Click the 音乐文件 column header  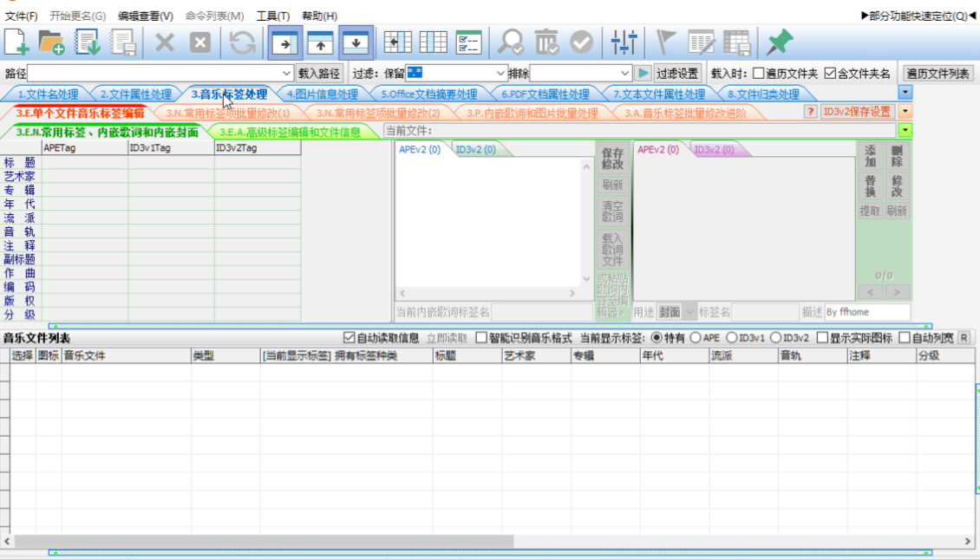point(127,355)
